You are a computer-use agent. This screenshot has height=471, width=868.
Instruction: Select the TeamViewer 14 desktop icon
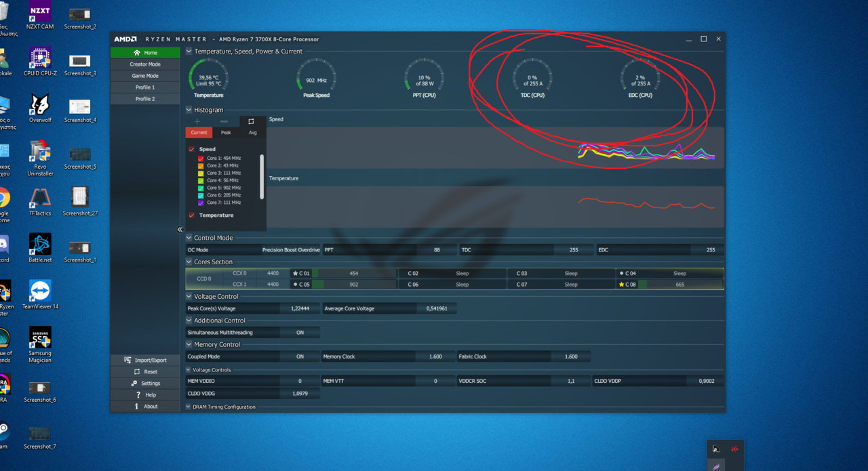click(40, 295)
